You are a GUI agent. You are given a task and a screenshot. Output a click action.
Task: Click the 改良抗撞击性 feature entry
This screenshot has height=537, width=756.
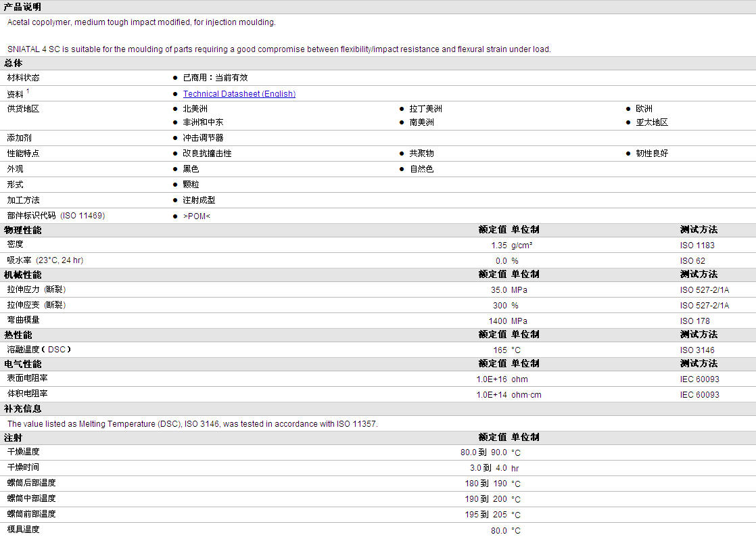[208, 154]
